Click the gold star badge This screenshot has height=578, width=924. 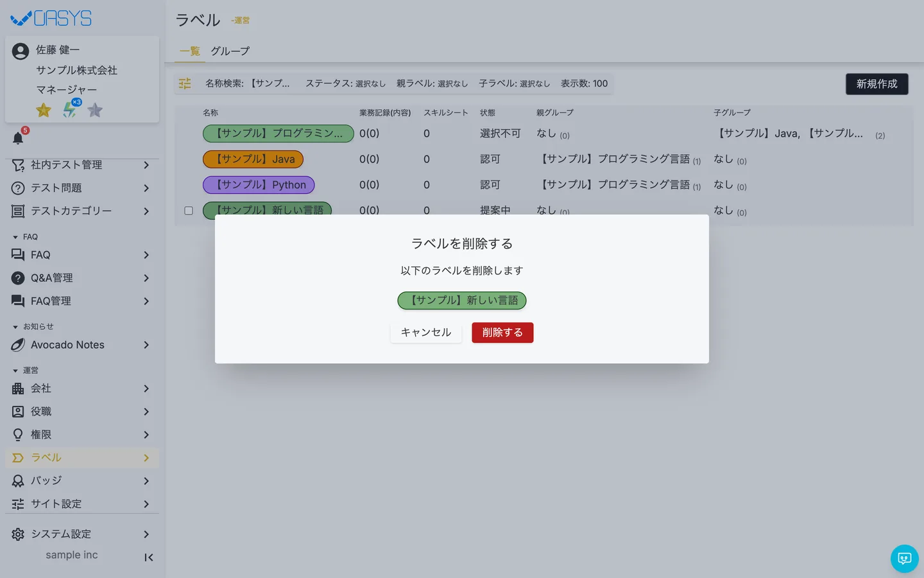44,110
